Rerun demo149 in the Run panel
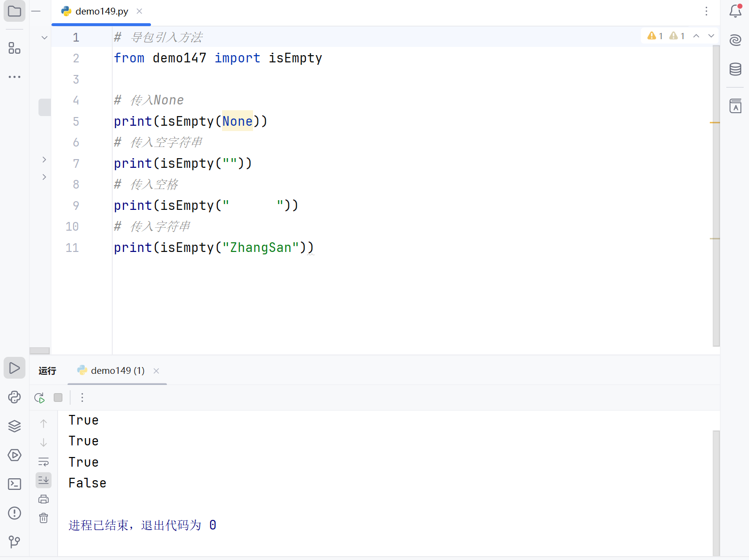 coord(40,398)
